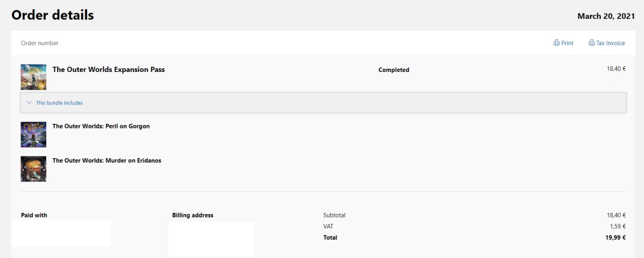Click the 'Paid with' label
Screen dimensions: 644x258
coord(34,215)
